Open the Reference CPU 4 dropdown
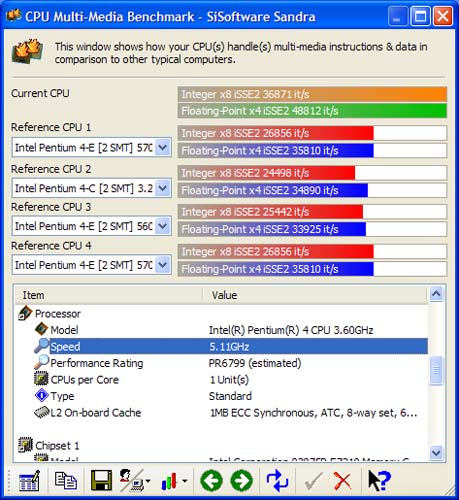This screenshot has width=459, height=500. coord(163,265)
